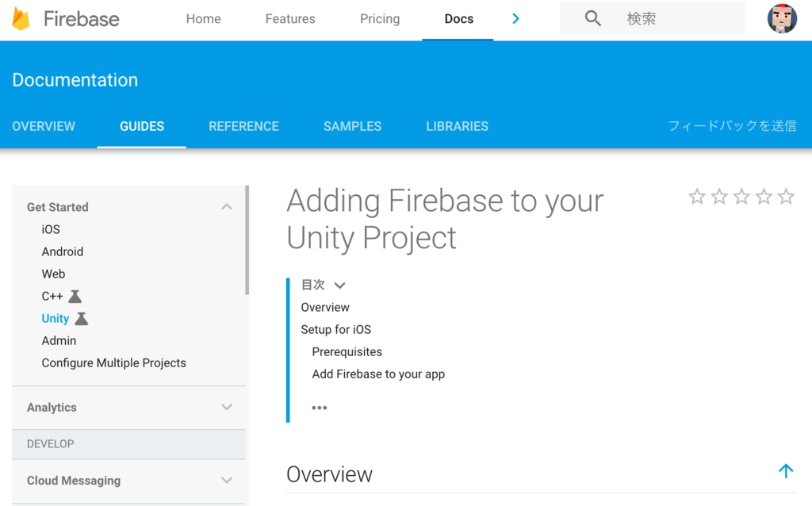Click the Overview section heading

329,474
